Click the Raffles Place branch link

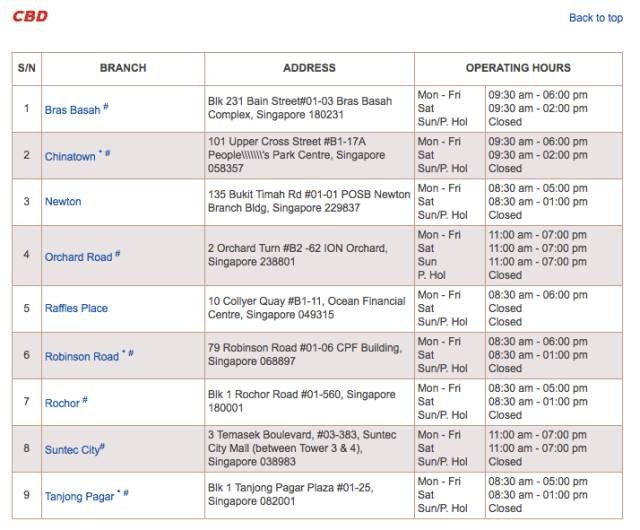(76, 309)
